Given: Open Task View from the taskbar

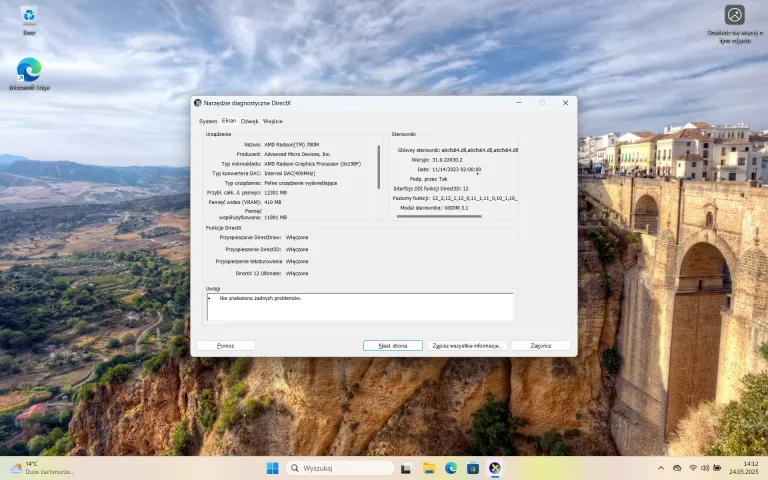Looking at the screenshot, I should pos(406,469).
